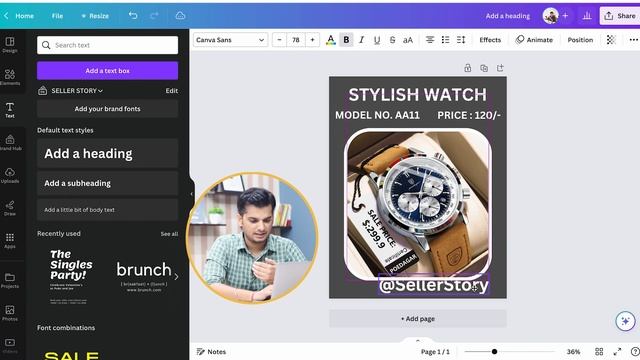Select the Text sidebar tab
The image size is (640, 360).
[x=10, y=110]
